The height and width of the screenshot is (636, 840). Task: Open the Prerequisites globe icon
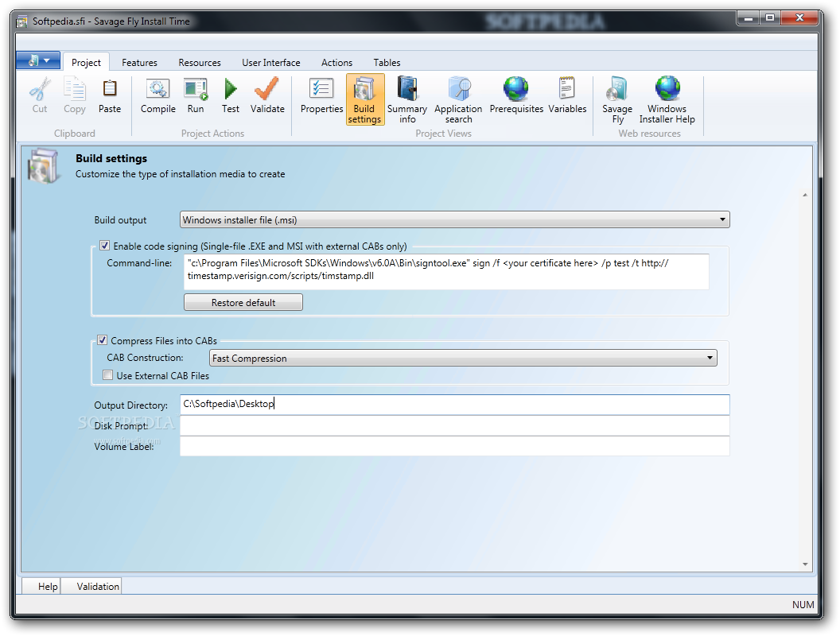pos(516,89)
